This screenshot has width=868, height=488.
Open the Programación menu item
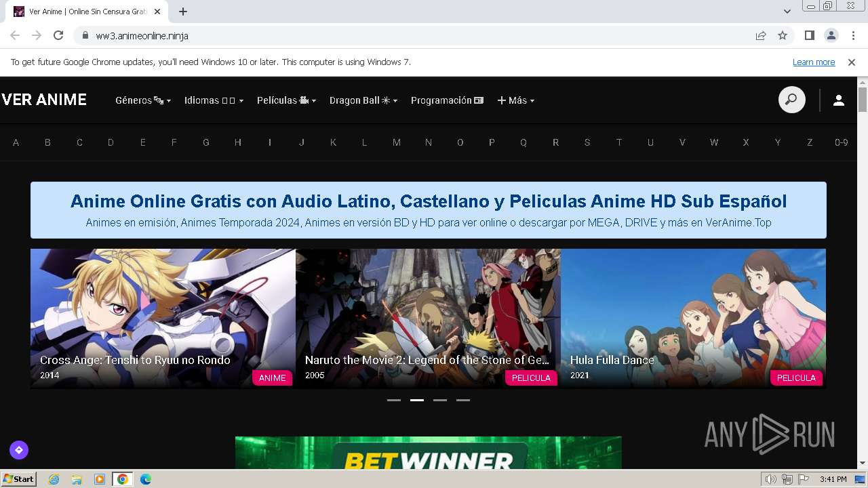(x=447, y=100)
